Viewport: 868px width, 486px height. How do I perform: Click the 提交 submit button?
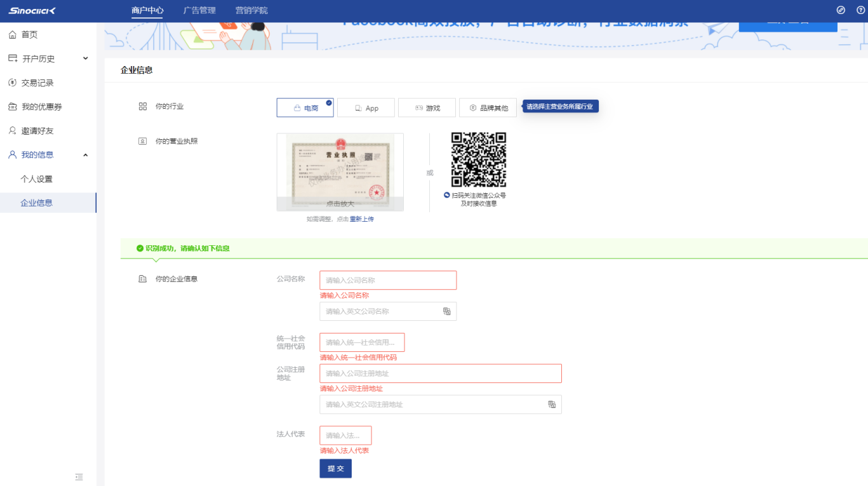click(335, 468)
